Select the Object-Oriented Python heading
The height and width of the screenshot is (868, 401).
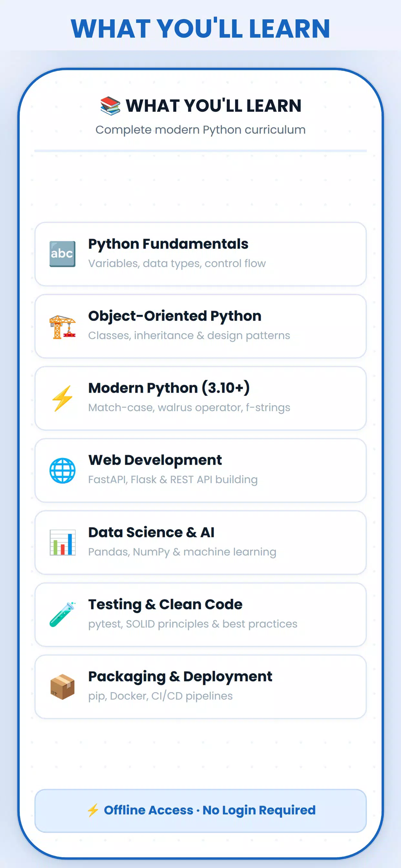(175, 316)
